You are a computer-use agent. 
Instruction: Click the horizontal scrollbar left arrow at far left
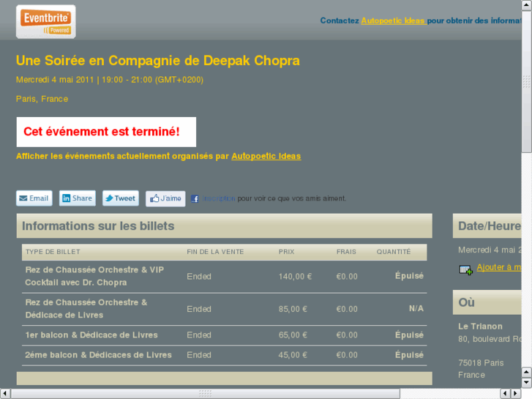pos(4,394)
